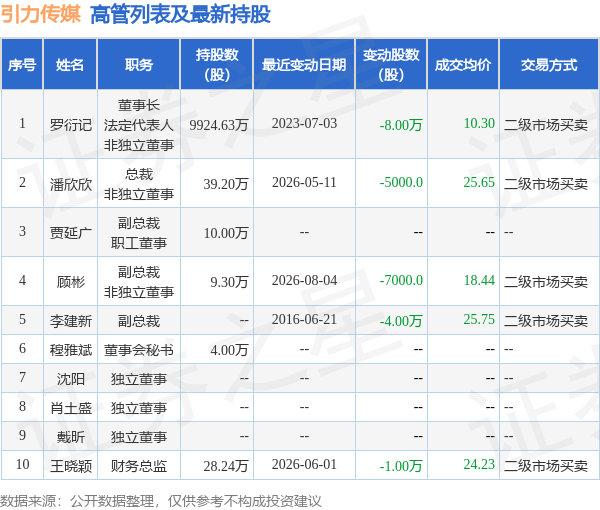Screen dimensions: 600x510
Task: Select the 变动股数(股) column header
Action: (x=391, y=65)
